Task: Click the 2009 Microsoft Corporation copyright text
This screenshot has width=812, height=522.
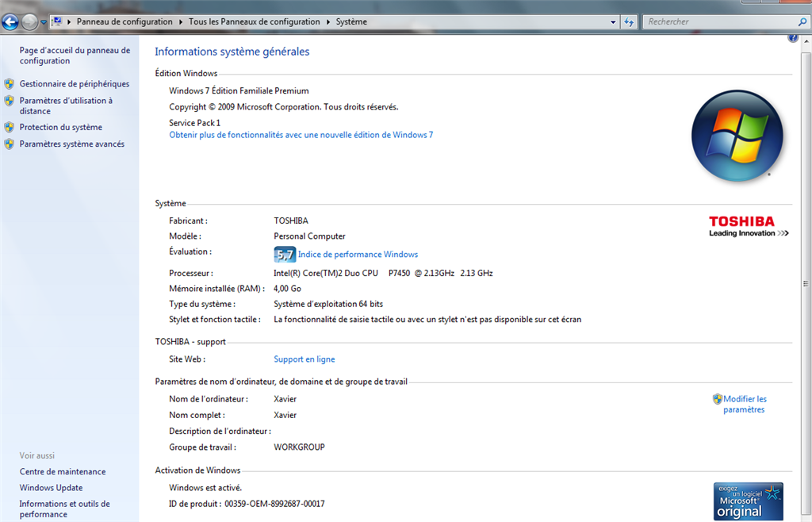Action: pos(284,106)
